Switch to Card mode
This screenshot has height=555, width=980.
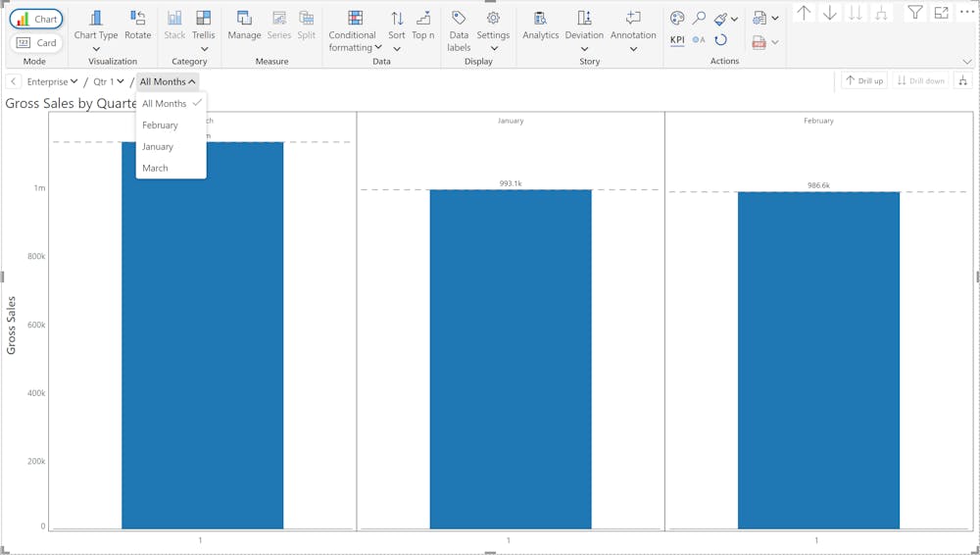[x=36, y=42]
